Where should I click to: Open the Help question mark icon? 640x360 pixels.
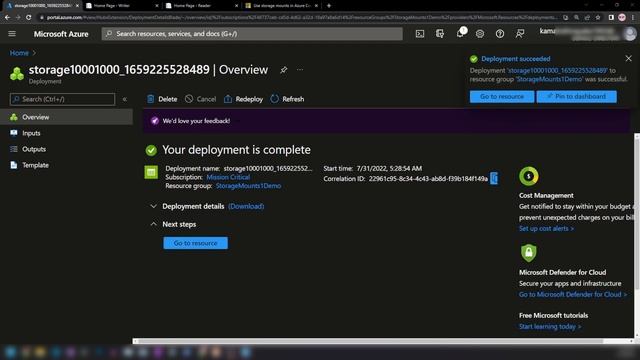(500, 34)
